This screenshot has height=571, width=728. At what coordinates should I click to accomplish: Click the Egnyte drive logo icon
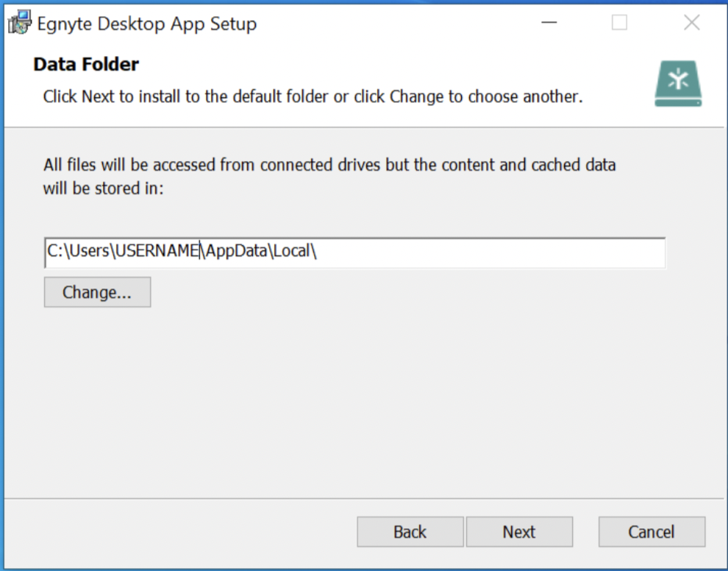pyautogui.click(x=678, y=84)
